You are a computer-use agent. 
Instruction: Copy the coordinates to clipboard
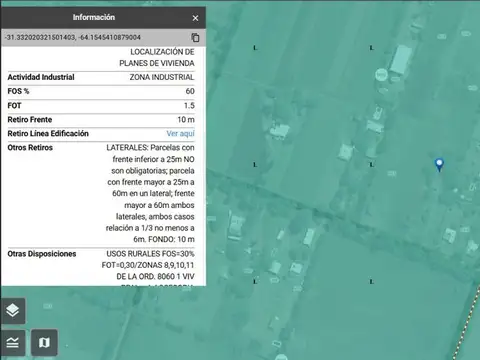click(x=195, y=37)
